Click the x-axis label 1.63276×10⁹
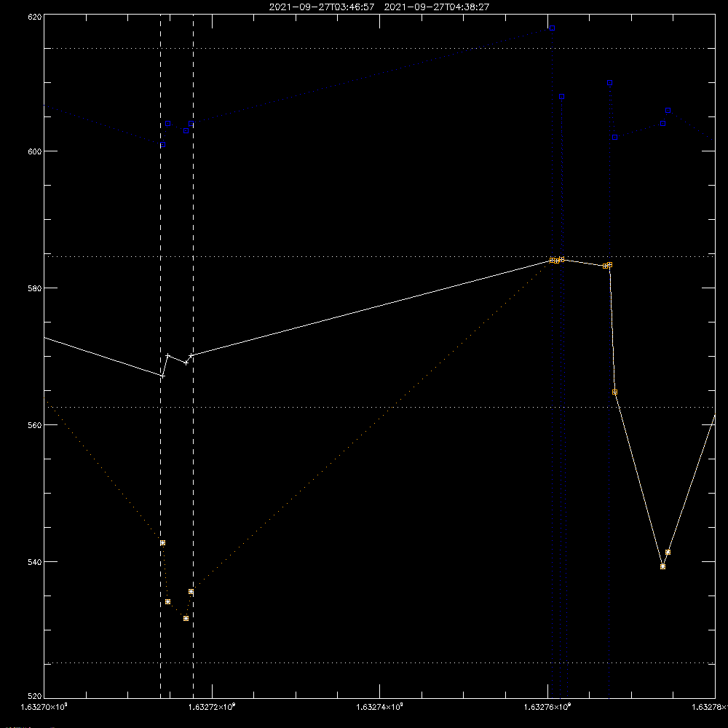This screenshot has width=728, height=728. pos(547,707)
